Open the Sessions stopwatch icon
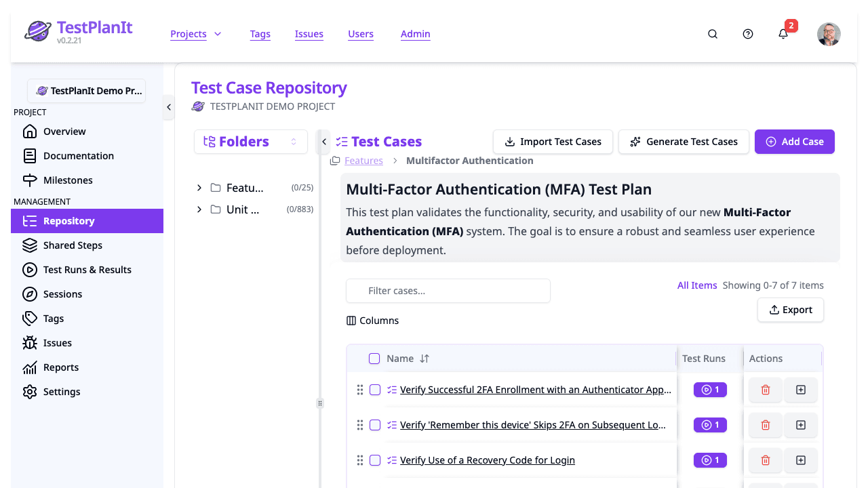The width and height of the screenshot is (868, 488). point(29,294)
